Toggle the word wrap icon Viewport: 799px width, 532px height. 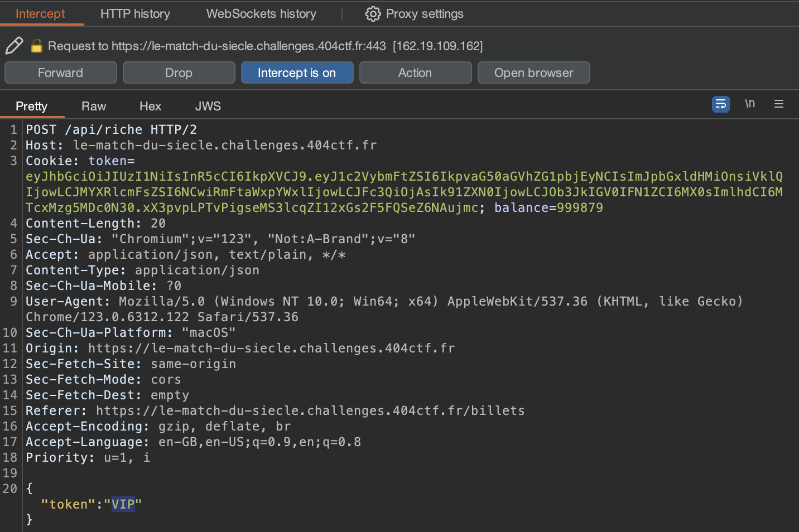coord(720,104)
